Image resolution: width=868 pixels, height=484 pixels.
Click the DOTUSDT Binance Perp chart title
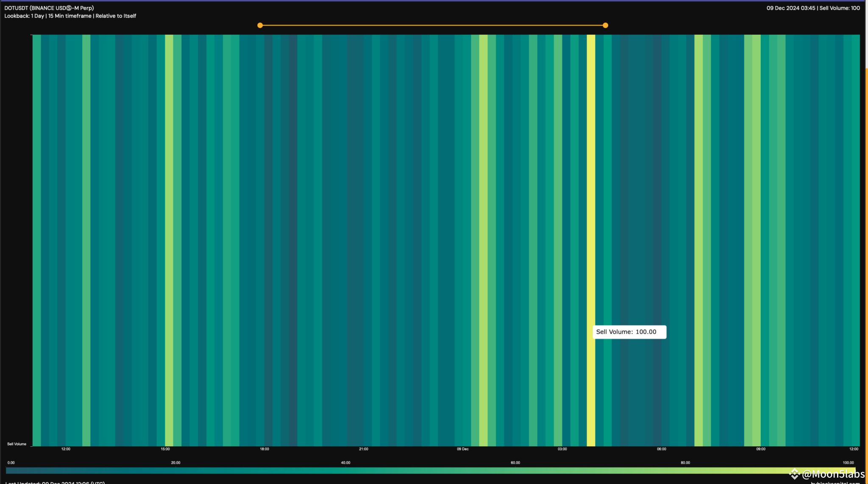(x=49, y=8)
